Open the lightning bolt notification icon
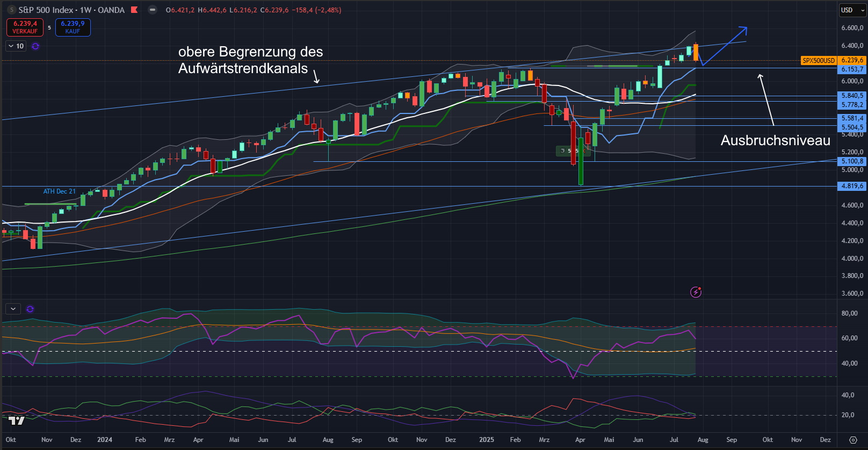Screen dimensions: 868x450 [x=696, y=292]
